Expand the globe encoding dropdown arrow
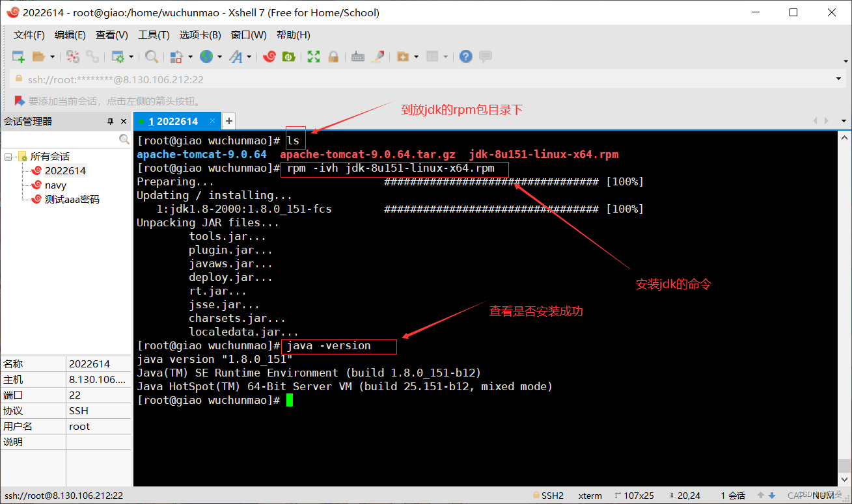The height and width of the screenshot is (504, 852). click(219, 57)
